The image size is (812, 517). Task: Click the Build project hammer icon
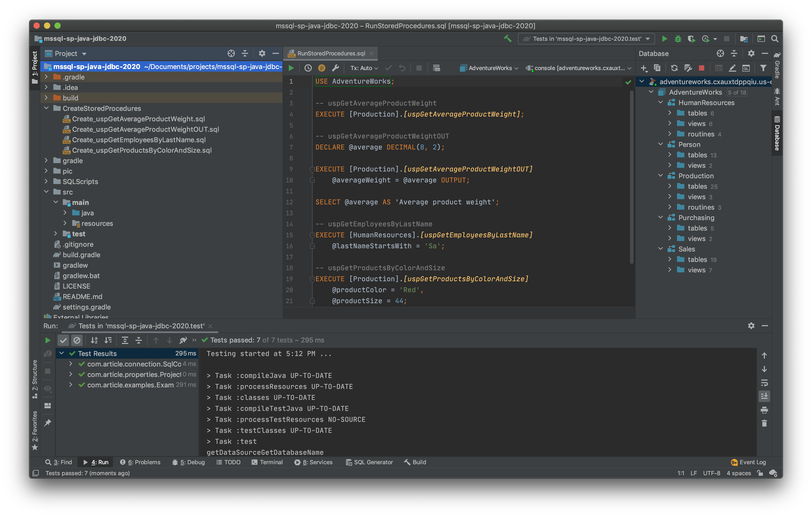507,39
